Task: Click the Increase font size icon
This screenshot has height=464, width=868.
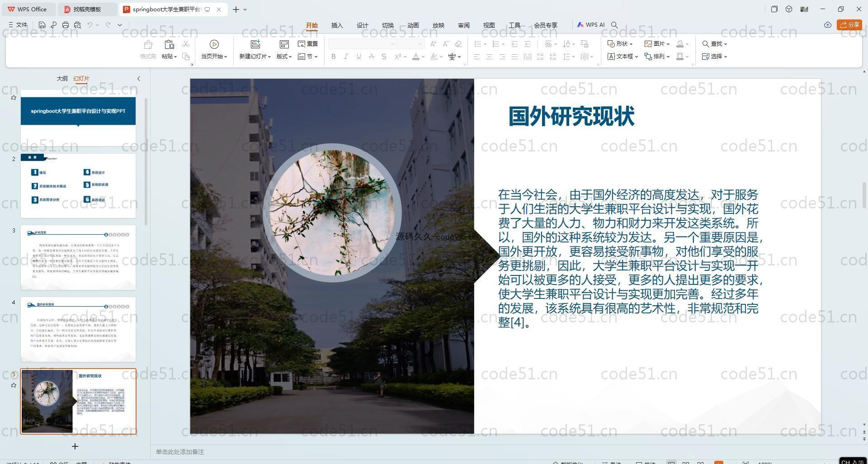Action: (433, 44)
